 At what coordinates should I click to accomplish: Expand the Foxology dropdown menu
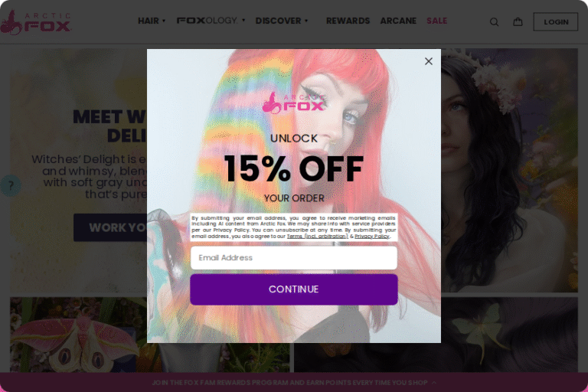(x=211, y=20)
